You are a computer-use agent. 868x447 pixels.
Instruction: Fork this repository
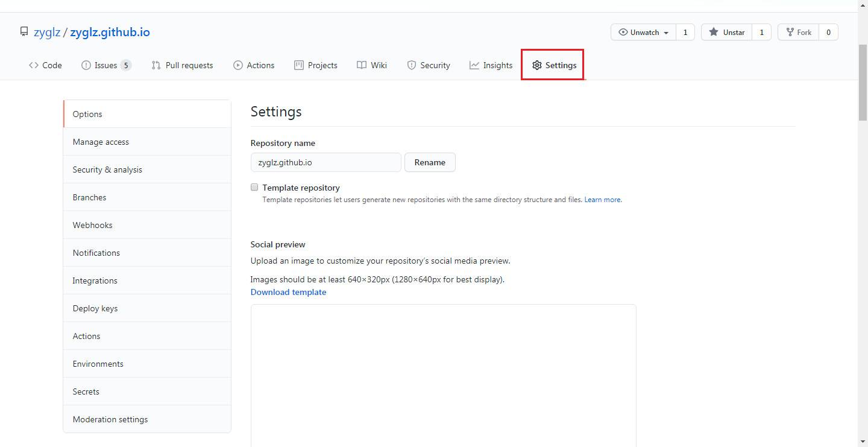798,33
